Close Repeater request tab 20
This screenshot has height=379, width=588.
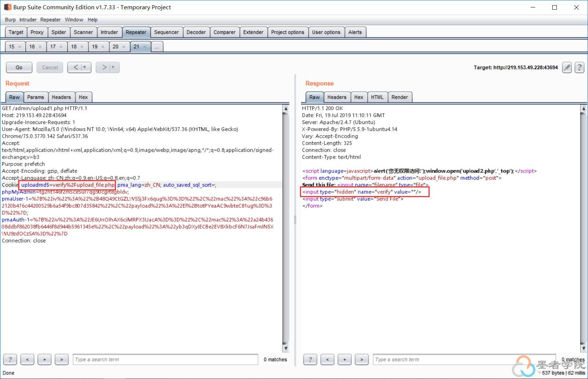point(124,47)
